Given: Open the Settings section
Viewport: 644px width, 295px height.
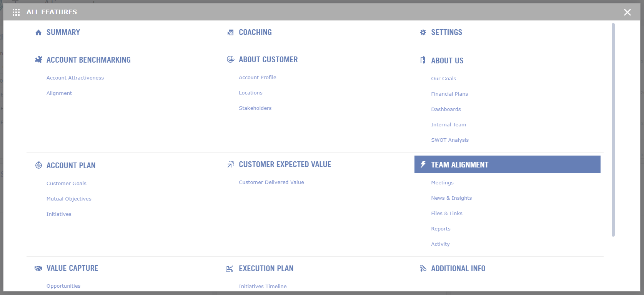Looking at the screenshot, I should [x=447, y=32].
